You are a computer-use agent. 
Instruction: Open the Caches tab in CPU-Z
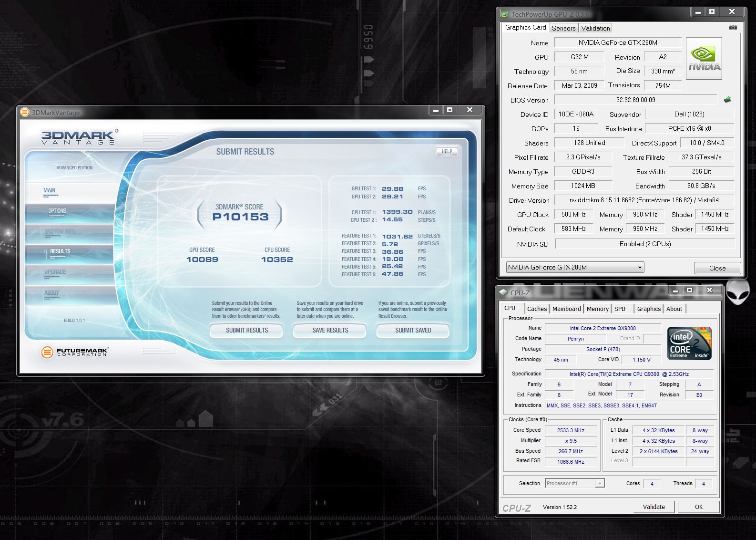pyautogui.click(x=537, y=309)
